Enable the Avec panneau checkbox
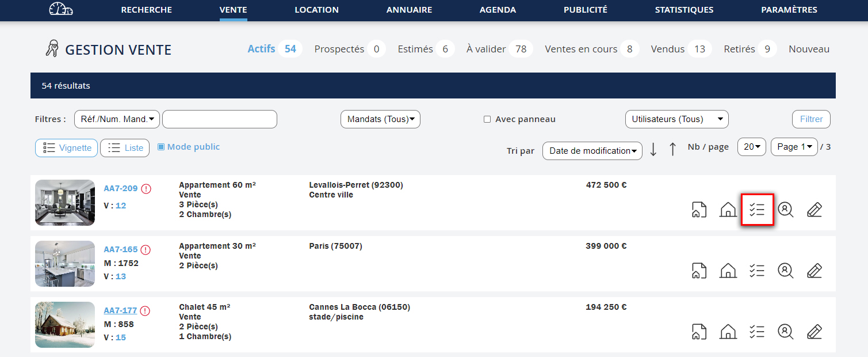This screenshot has height=357, width=868. click(487, 119)
